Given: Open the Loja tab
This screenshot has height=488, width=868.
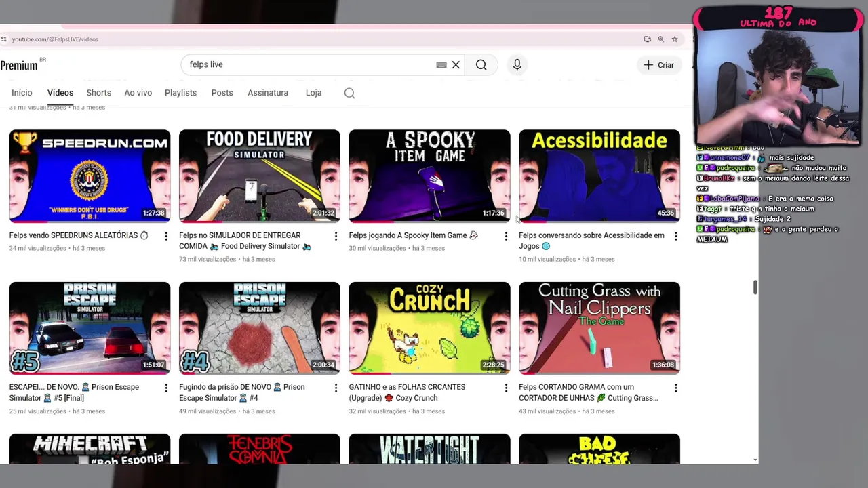Looking at the screenshot, I should pos(313,93).
